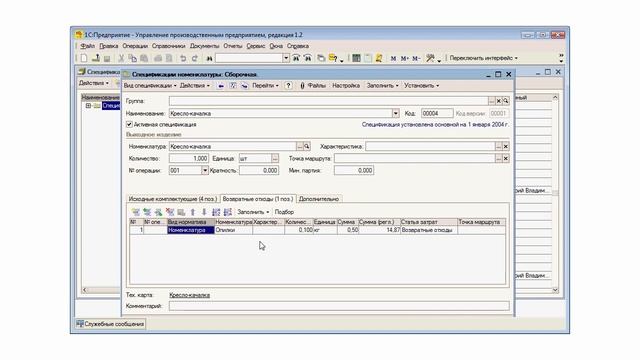Select Возвратные отходы tab

click(258, 199)
